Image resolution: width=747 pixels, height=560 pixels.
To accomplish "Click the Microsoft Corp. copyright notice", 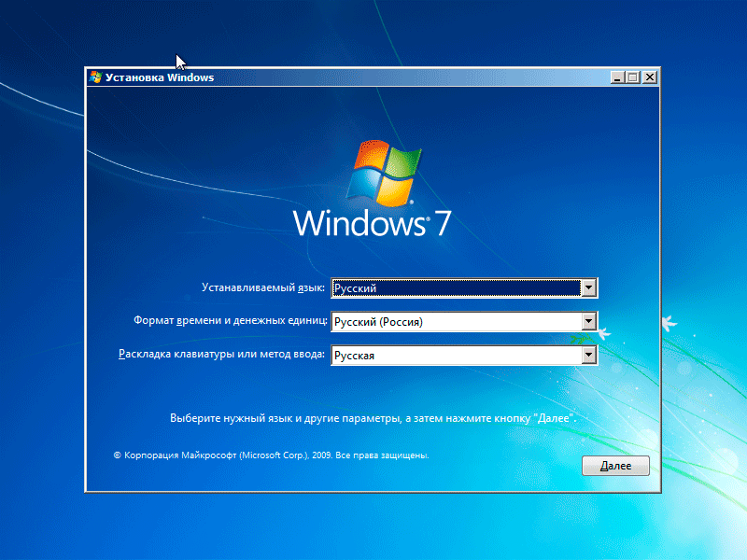I will 271,455.
